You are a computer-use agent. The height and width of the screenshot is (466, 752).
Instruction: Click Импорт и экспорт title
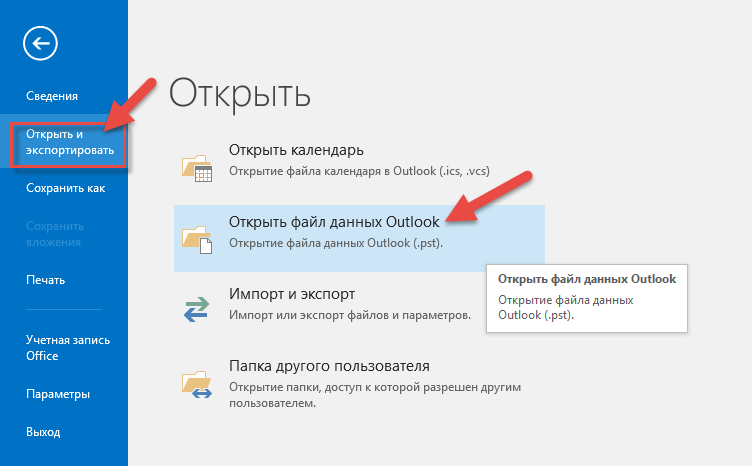(x=292, y=293)
